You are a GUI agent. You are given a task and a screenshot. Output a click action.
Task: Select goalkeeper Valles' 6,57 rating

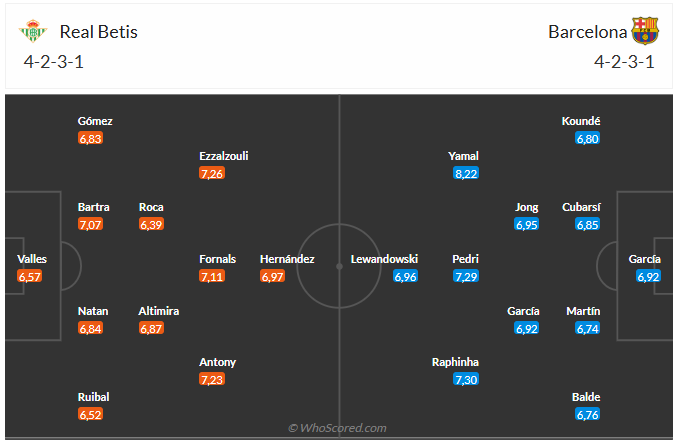[x=32, y=276]
